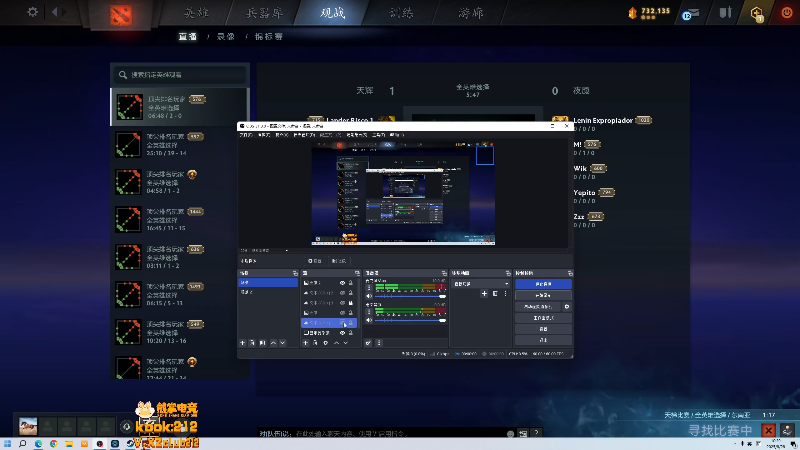800x450 pixels.
Task: Move scene up in OBS Scenes toolbar
Action: (x=273, y=343)
